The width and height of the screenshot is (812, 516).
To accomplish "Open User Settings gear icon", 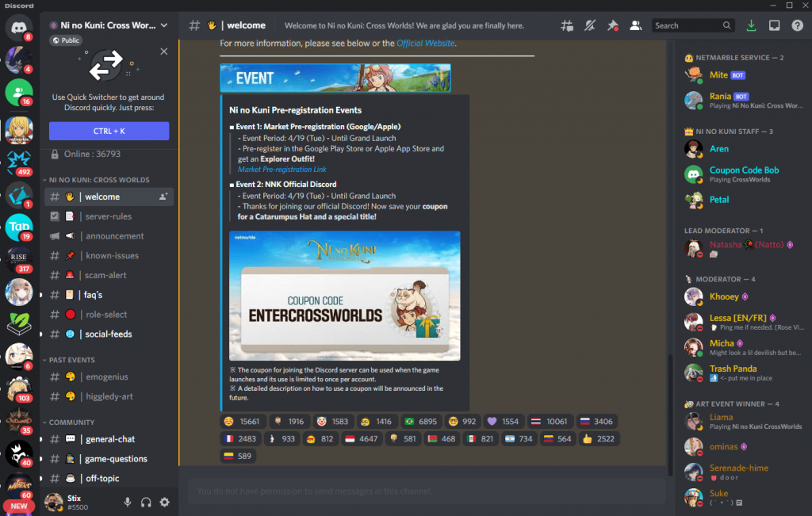I will [165, 502].
